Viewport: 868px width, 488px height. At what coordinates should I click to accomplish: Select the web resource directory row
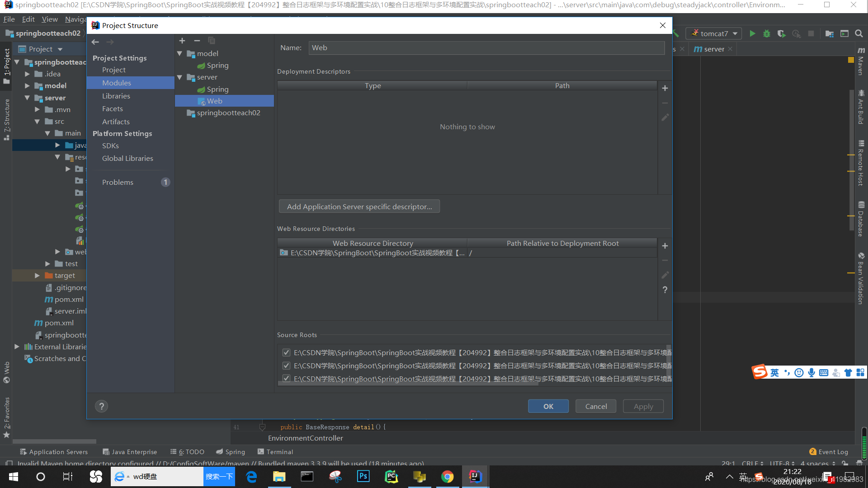pyautogui.click(x=467, y=253)
